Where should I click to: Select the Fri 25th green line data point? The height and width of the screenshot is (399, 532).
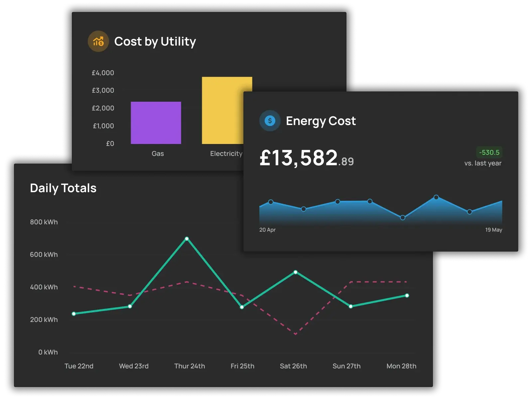point(242,307)
